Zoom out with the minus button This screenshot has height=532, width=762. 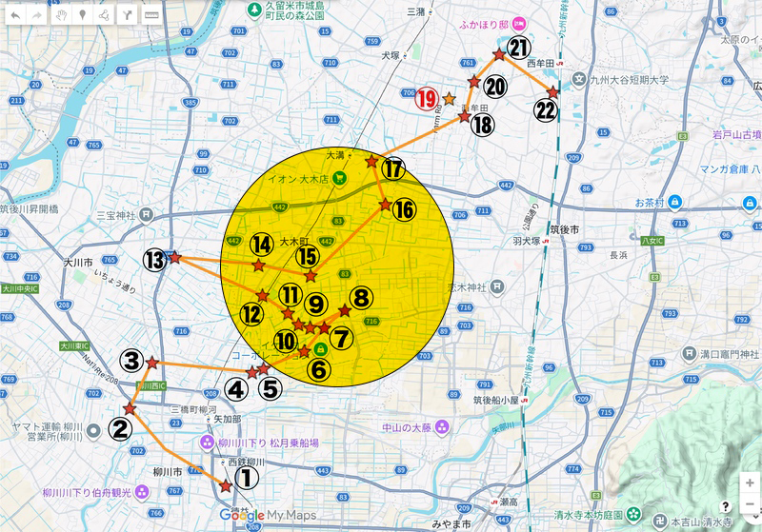[750, 502]
